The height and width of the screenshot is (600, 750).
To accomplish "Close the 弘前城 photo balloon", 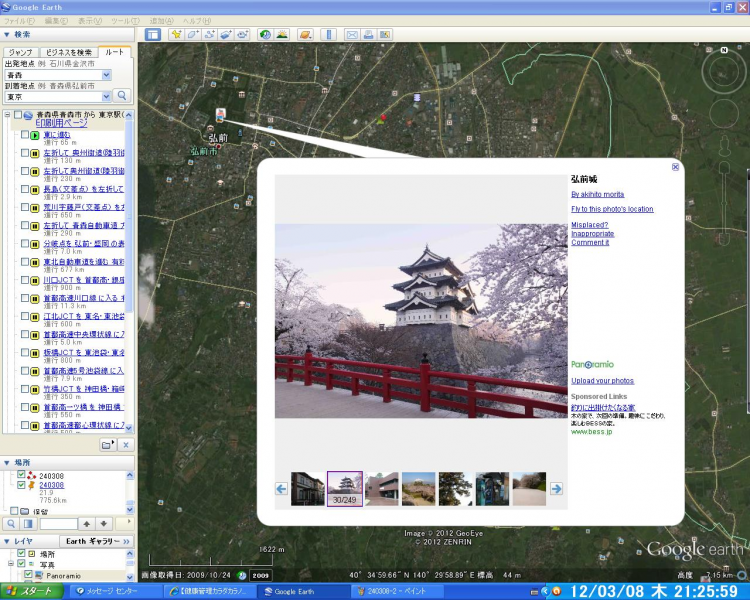I will 675,167.
